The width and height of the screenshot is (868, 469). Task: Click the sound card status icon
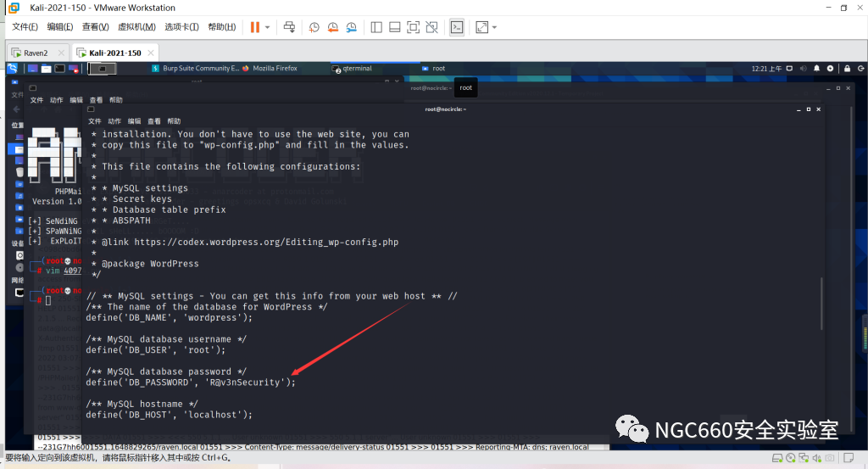click(x=816, y=458)
